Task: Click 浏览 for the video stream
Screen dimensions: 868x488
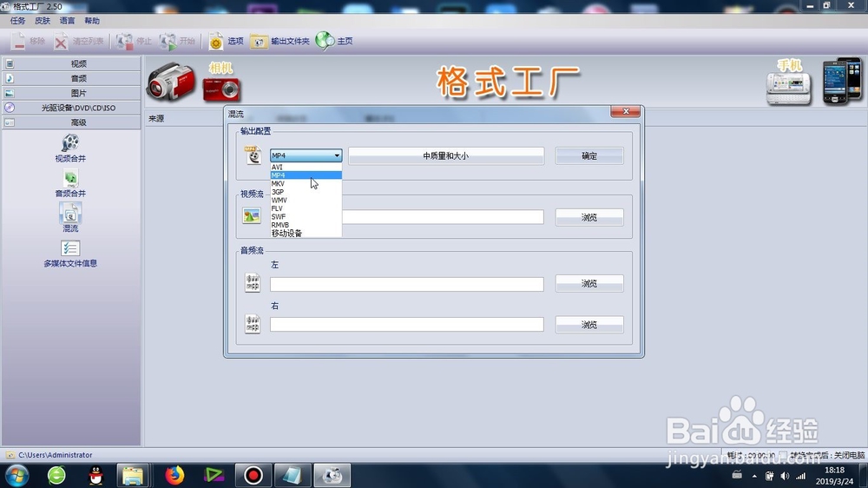Action: (589, 217)
